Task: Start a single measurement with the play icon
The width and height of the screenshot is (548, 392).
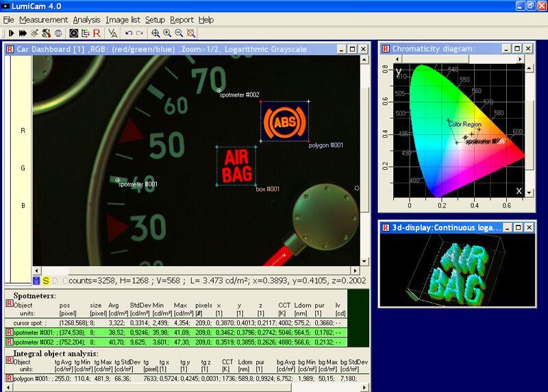Action: pyautogui.click(x=11, y=33)
